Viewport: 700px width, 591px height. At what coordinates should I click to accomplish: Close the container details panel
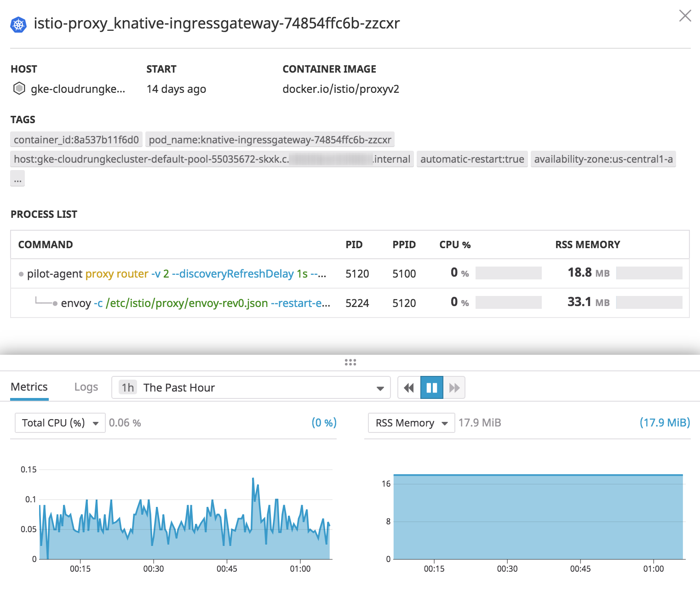click(x=685, y=16)
